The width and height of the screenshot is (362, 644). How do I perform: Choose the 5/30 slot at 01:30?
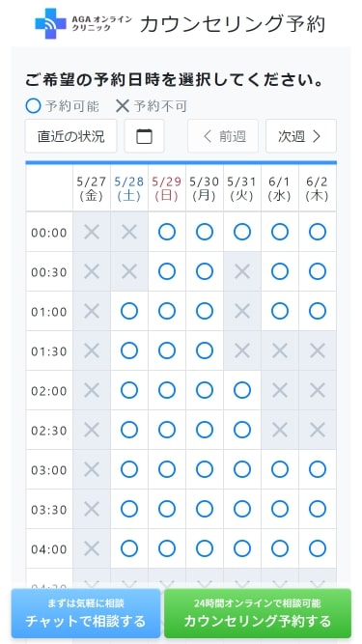click(205, 350)
